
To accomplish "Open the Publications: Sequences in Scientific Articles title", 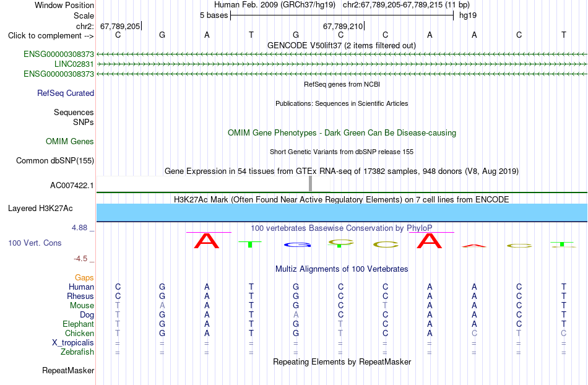I will [x=342, y=103].
